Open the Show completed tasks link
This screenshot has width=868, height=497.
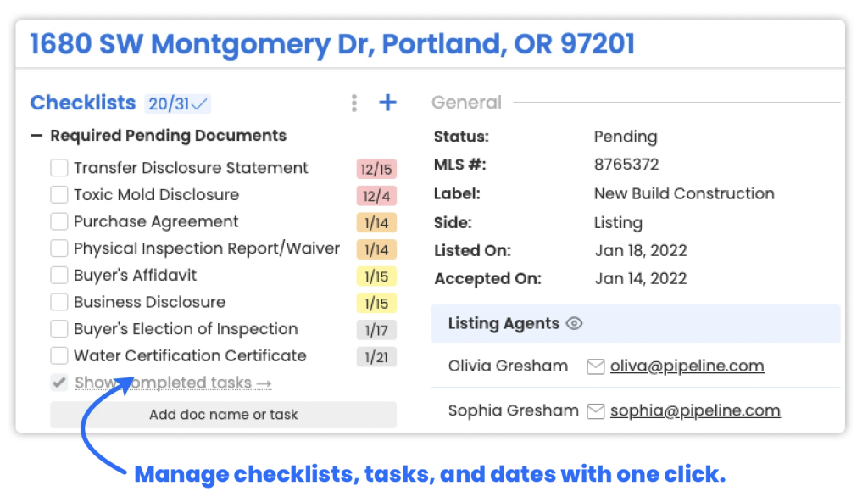click(x=173, y=383)
